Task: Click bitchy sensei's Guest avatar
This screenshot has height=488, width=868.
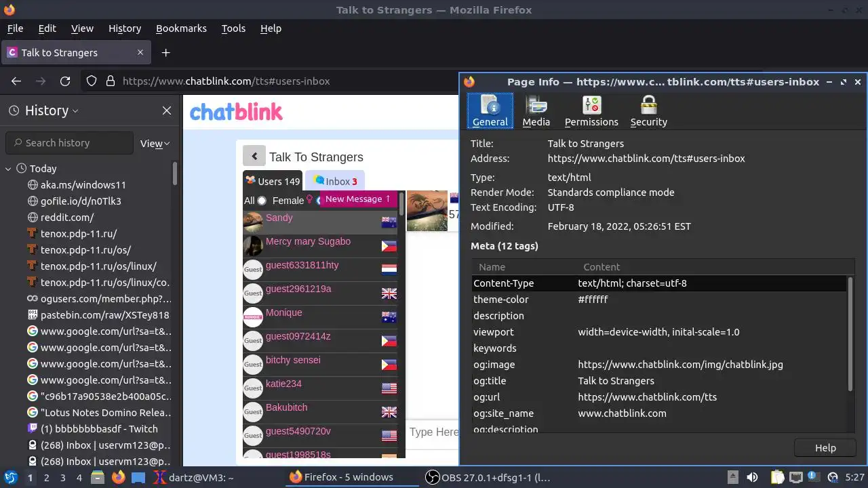Action: click(x=253, y=364)
